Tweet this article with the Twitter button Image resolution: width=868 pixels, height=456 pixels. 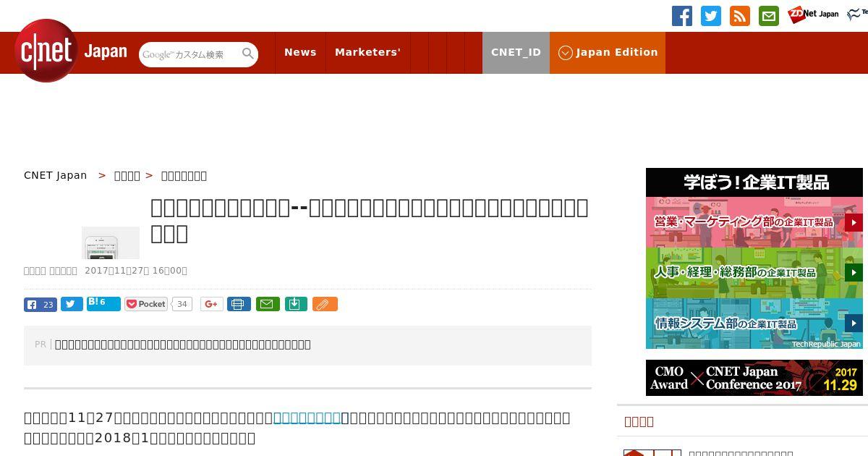pyautogui.click(x=72, y=304)
